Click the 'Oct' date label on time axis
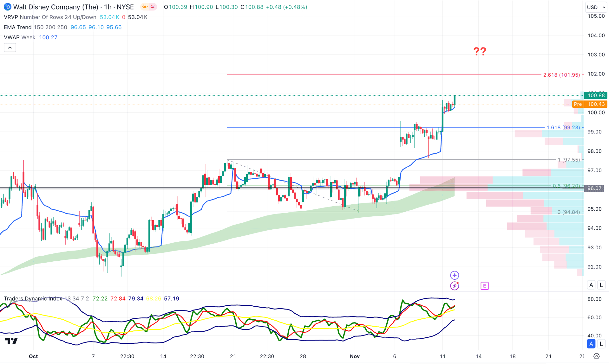The width and height of the screenshot is (609, 364). [33, 356]
